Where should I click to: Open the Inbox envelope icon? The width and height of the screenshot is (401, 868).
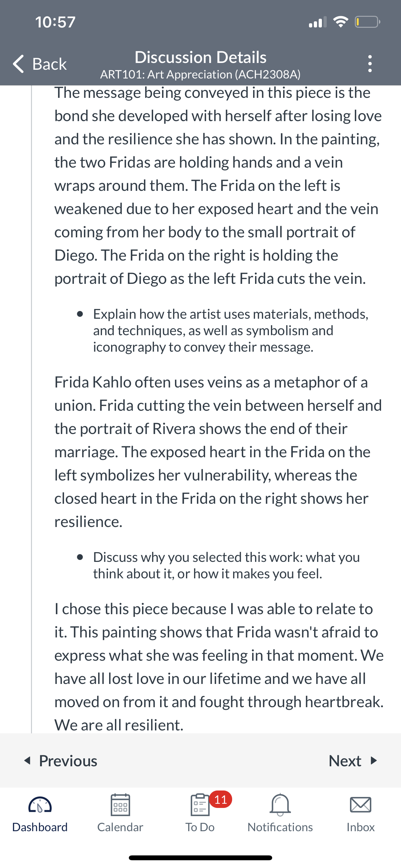(361, 805)
